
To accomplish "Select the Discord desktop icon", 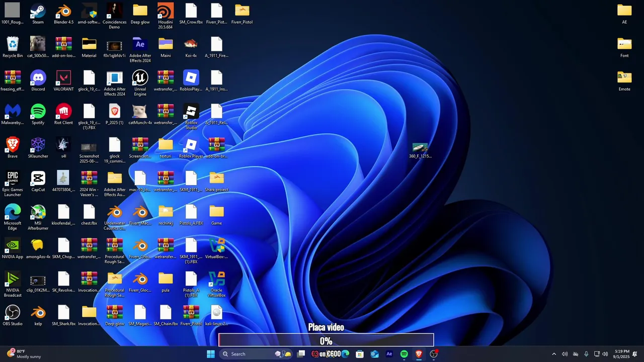I will click(x=38, y=81).
